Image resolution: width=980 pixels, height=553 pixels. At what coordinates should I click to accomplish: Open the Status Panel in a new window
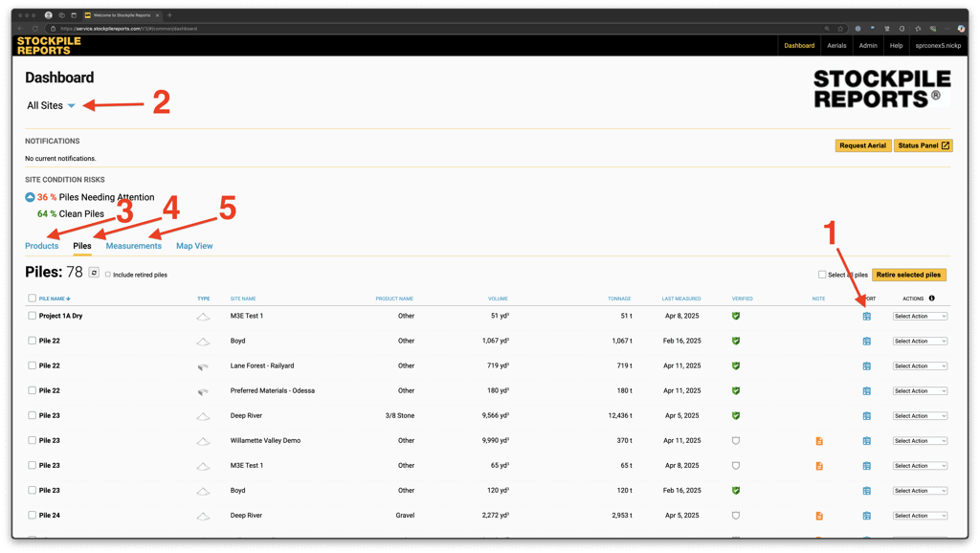[923, 145]
